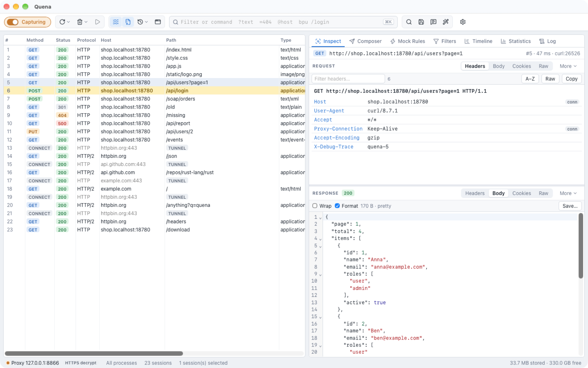Open settings with the gear icon

tap(463, 22)
